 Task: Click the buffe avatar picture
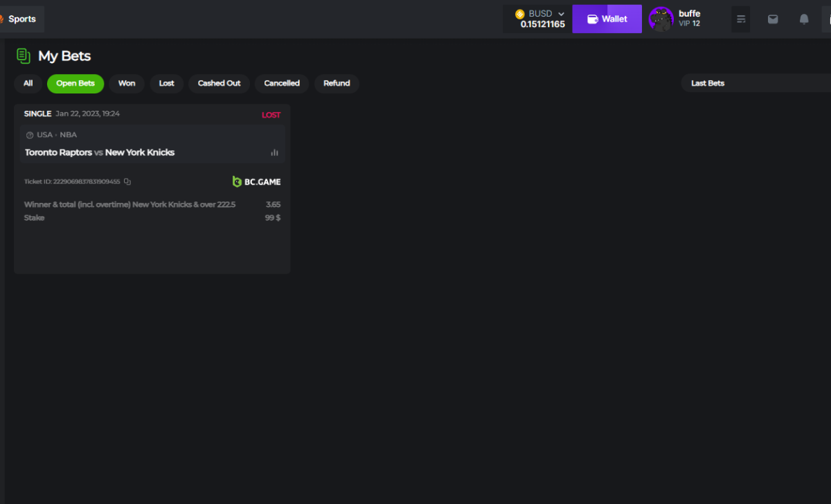click(x=661, y=19)
